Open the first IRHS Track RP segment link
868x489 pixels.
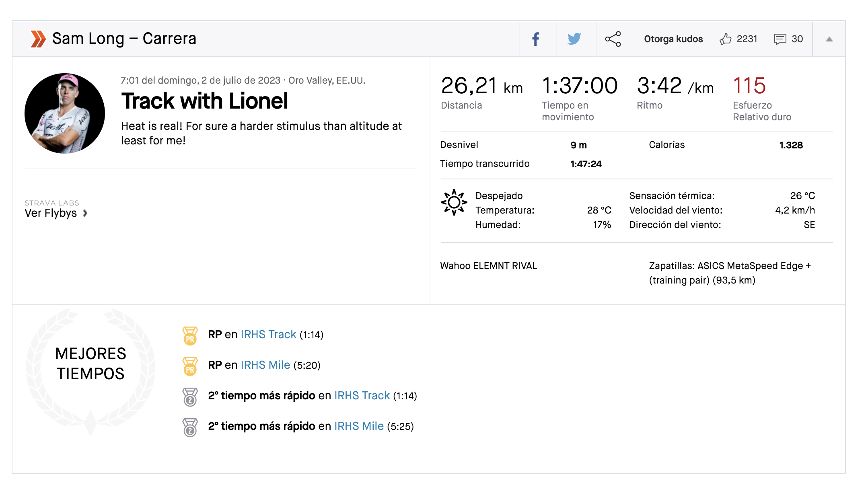pyautogui.click(x=268, y=335)
